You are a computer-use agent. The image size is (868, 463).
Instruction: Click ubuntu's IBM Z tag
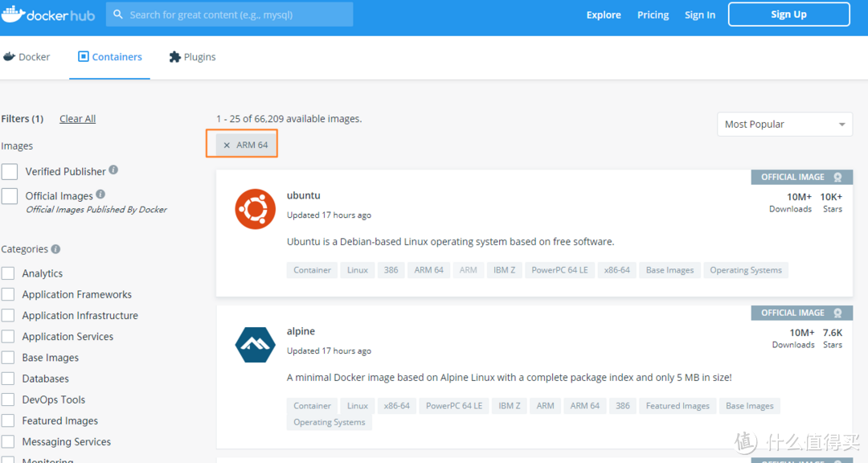[x=504, y=270]
